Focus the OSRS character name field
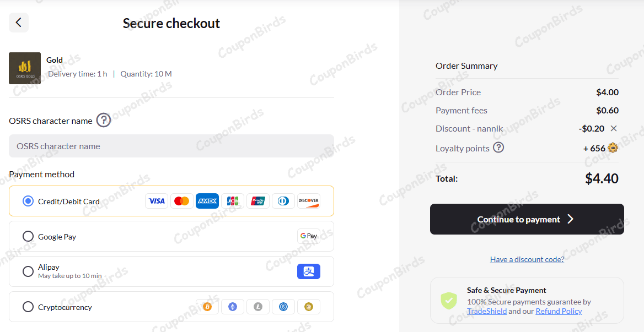Screen dimensions: 644x332 pos(171,146)
